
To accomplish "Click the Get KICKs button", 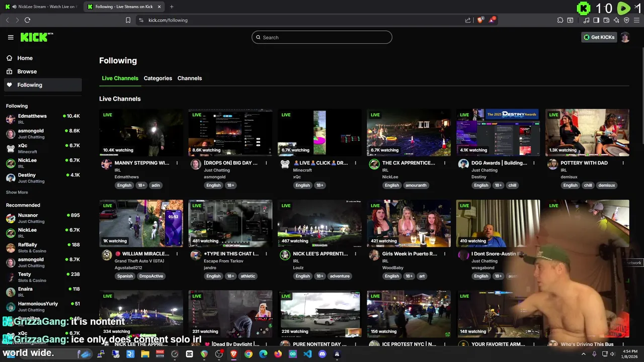I will (599, 37).
